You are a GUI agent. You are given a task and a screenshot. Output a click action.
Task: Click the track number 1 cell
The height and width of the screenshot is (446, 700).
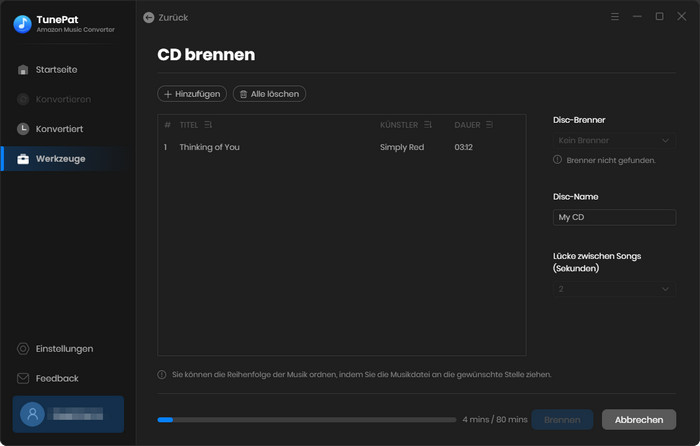point(165,147)
